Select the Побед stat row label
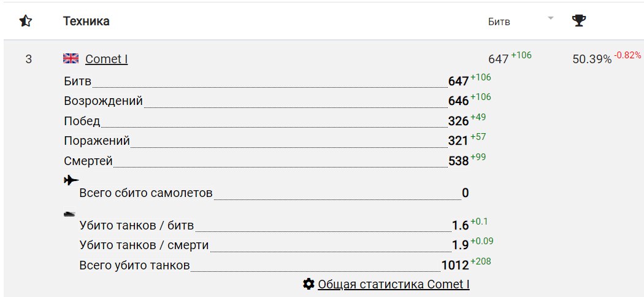This screenshot has height=297, width=644. pyautogui.click(x=82, y=121)
